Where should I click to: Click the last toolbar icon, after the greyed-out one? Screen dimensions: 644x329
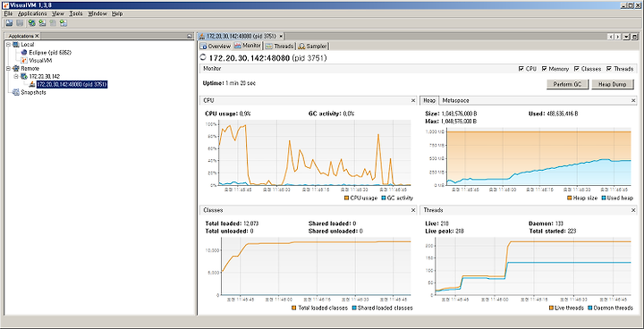coord(64,22)
